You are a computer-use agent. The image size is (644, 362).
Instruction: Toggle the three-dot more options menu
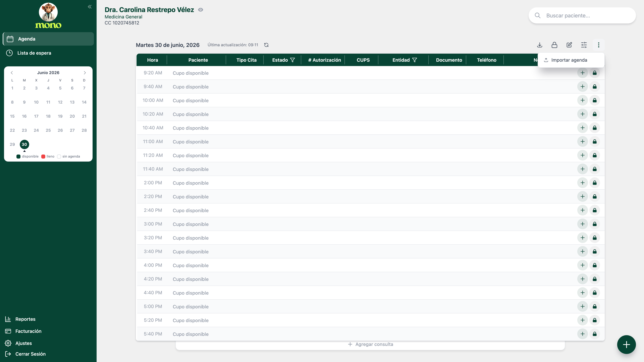click(x=599, y=45)
